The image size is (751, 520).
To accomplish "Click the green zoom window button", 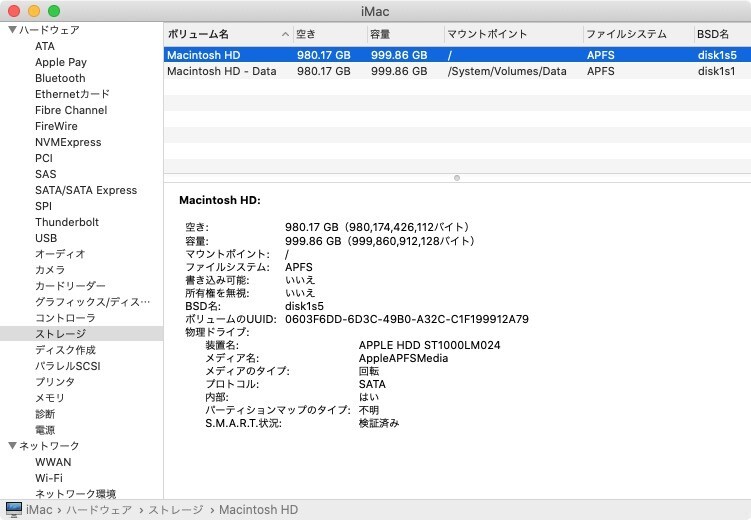I will (53, 10).
